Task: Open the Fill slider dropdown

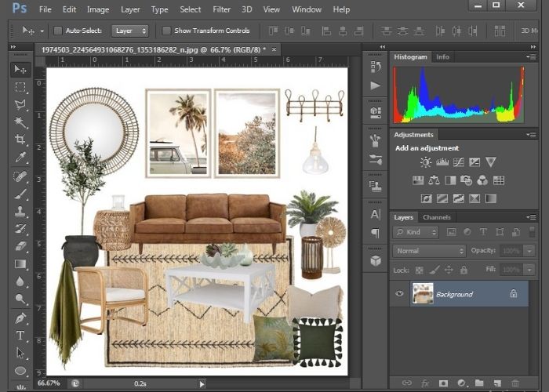Action: click(529, 270)
